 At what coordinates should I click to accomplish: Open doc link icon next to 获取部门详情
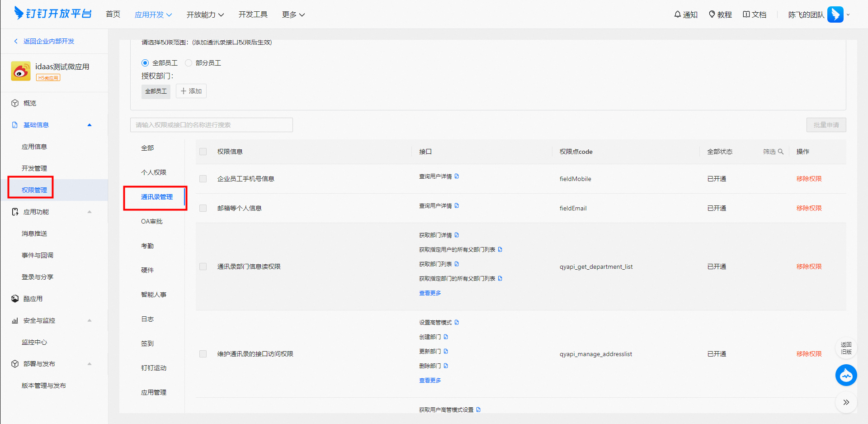click(457, 235)
